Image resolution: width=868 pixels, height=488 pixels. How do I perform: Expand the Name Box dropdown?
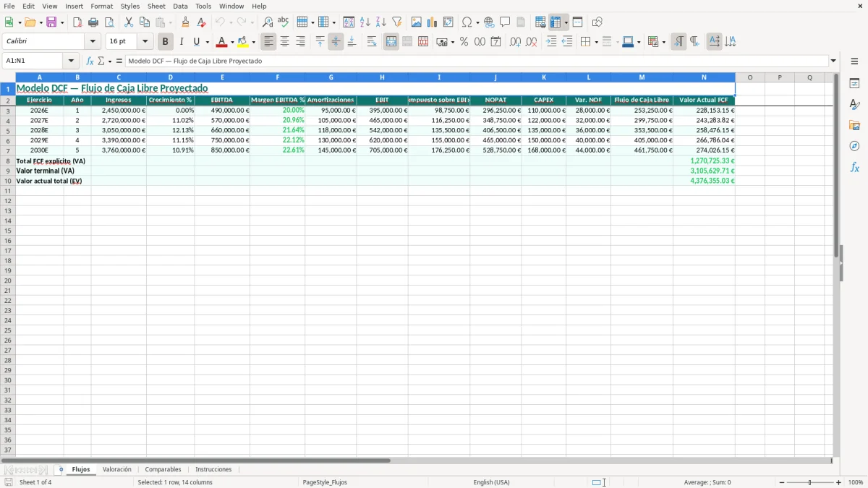tap(71, 61)
